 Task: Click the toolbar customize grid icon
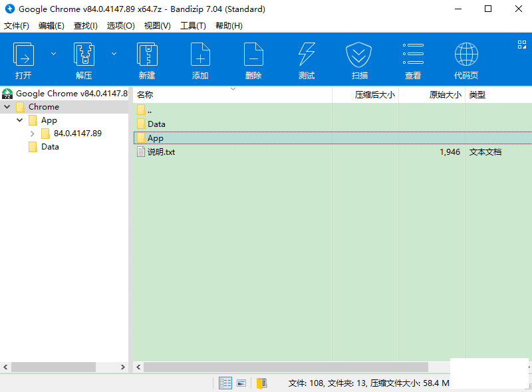[x=522, y=45]
